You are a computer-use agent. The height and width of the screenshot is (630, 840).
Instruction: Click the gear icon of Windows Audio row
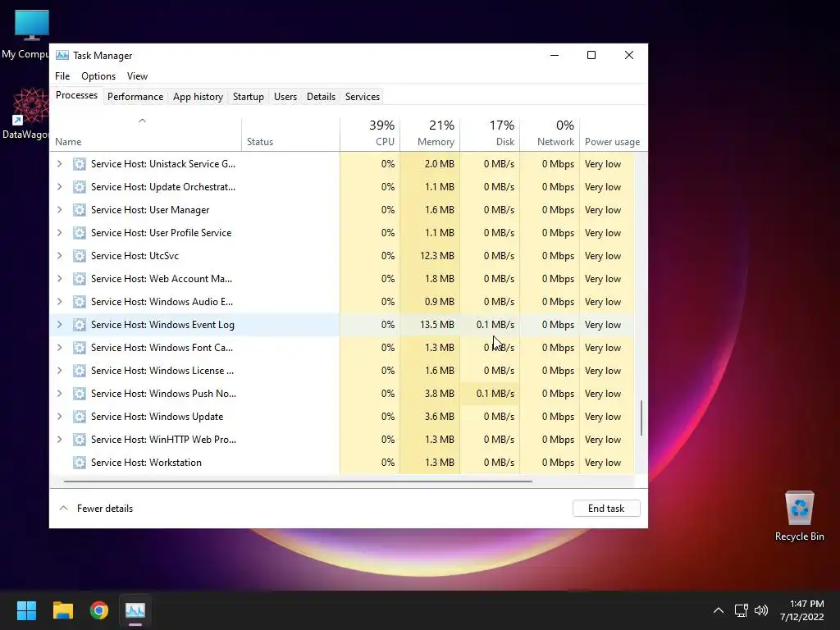[80, 302]
